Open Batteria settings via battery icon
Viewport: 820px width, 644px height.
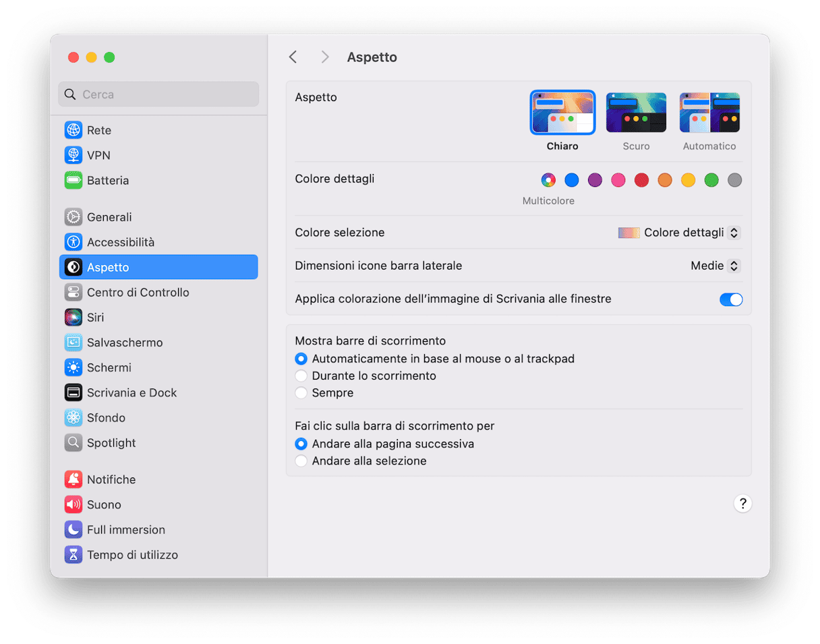tap(74, 180)
